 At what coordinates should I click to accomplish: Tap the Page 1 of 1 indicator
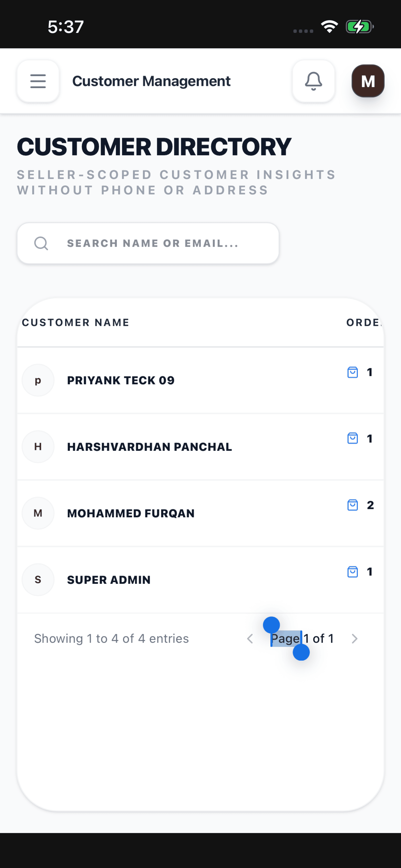[302, 638]
